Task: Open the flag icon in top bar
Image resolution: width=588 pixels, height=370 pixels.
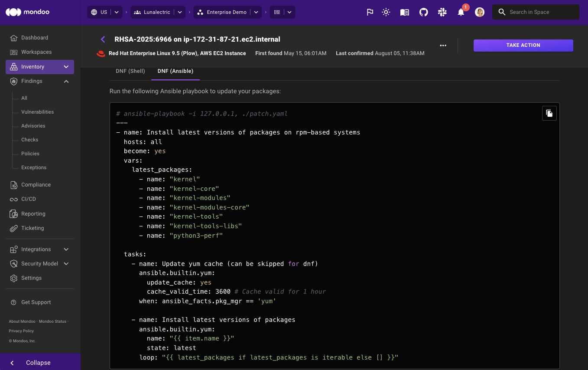Action: click(370, 12)
